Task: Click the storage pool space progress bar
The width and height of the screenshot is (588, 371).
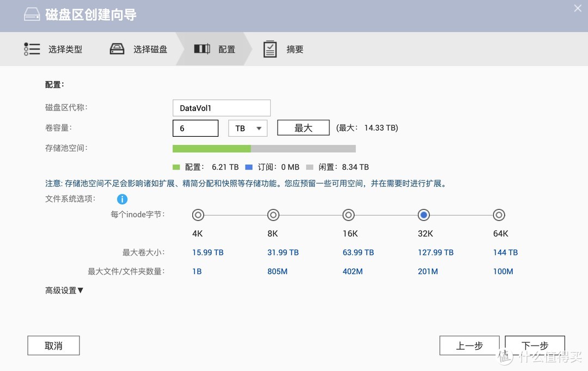Action: (x=264, y=148)
